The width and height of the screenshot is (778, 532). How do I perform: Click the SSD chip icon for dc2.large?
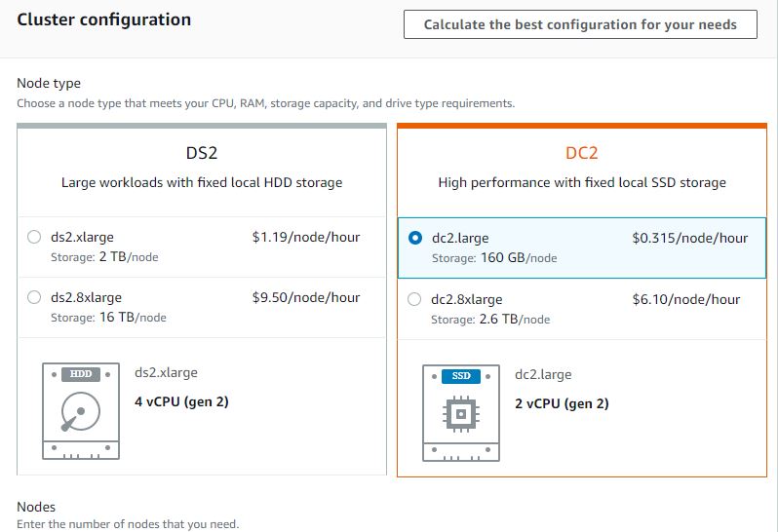pos(461,413)
